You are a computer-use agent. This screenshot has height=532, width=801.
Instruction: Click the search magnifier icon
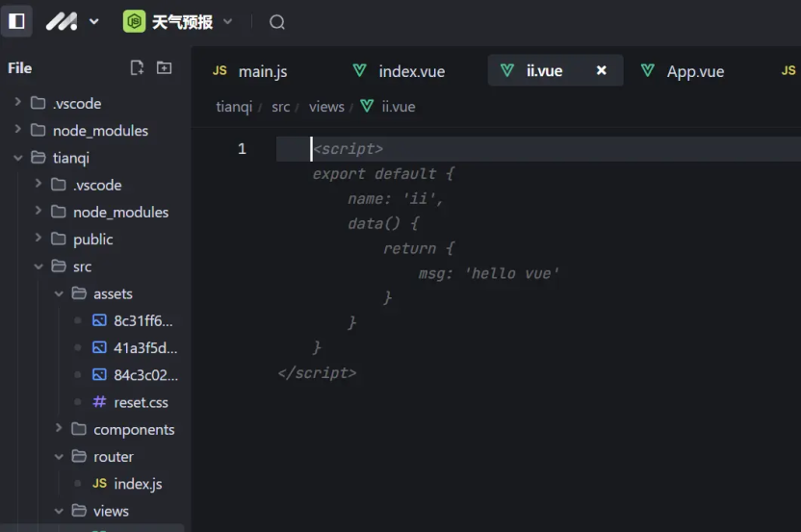coord(277,22)
